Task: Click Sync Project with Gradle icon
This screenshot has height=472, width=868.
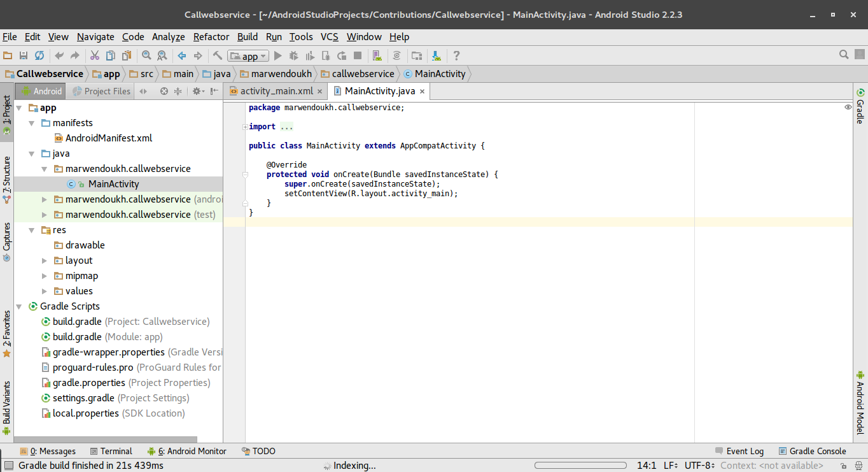Action: [x=396, y=56]
